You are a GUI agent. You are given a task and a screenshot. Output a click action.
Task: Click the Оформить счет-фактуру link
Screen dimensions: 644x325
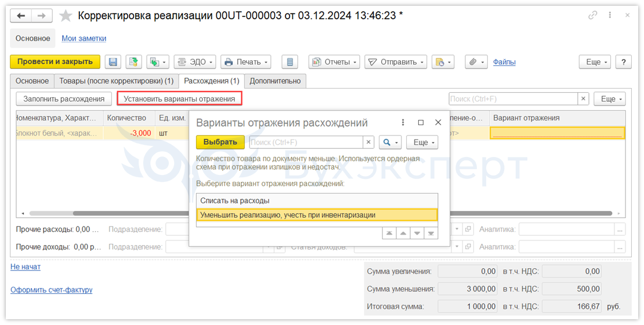point(51,290)
